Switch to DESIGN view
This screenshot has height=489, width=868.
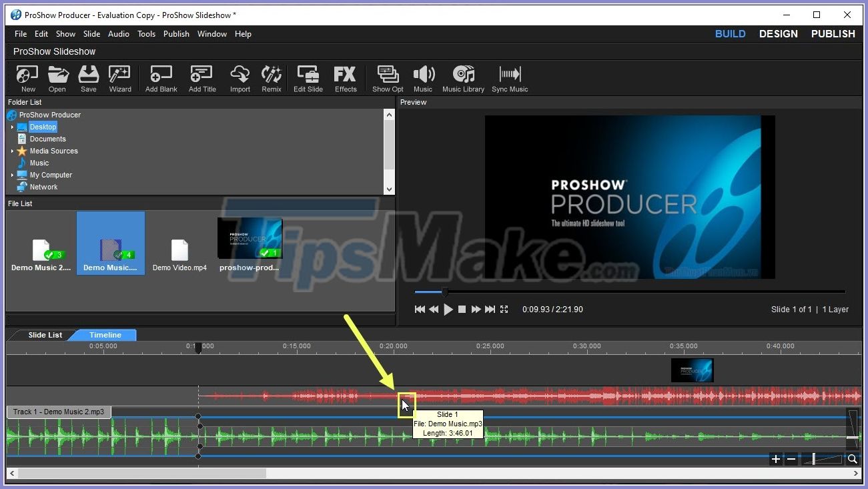[778, 33]
